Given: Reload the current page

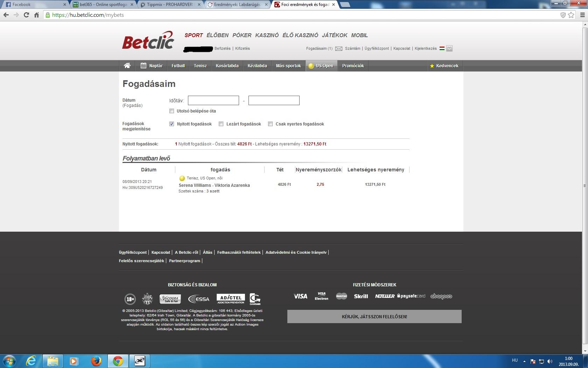Looking at the screenshot, I should pos(26,15).
